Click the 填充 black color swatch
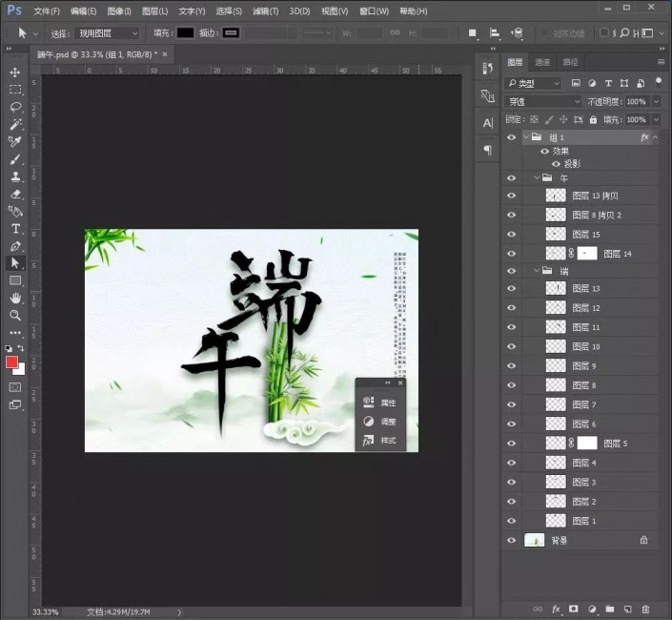The width and height of the screenshot is (672, 620). (185, 33)
